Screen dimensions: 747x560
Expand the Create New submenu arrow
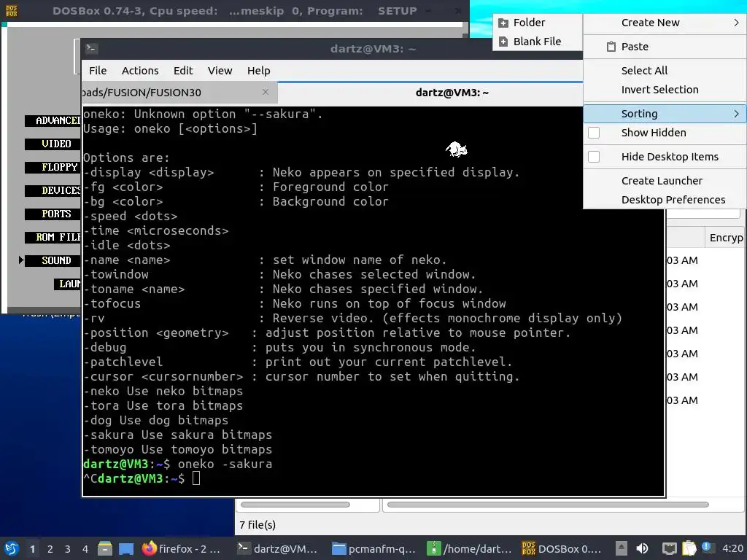click(x=736, y=23)
